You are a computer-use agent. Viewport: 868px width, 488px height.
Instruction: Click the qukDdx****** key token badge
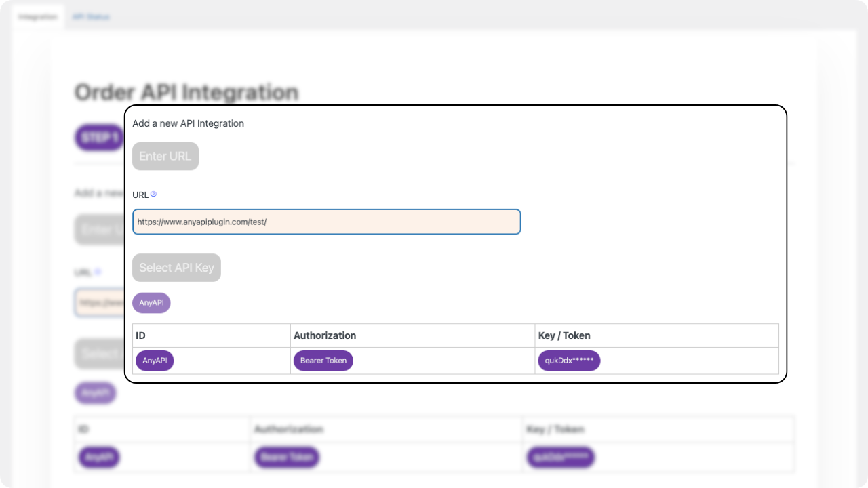[569, 361]
